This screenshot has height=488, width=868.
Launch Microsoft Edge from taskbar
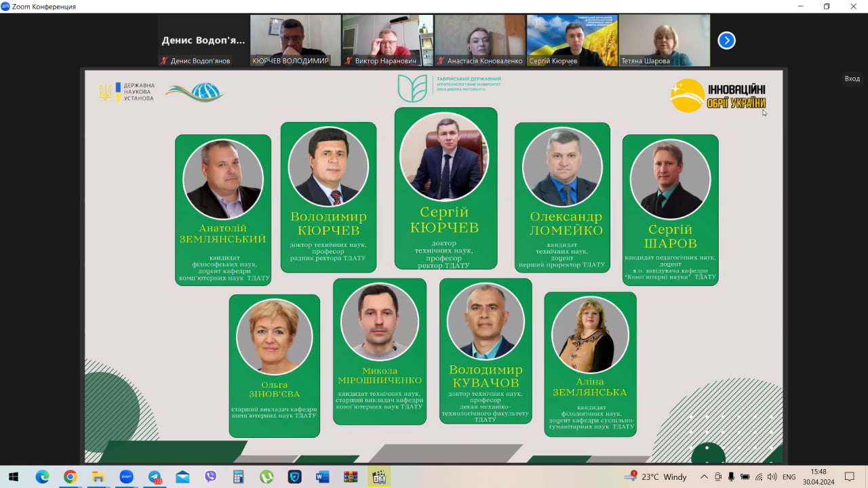pyautogui.click(x=42, y=476)
